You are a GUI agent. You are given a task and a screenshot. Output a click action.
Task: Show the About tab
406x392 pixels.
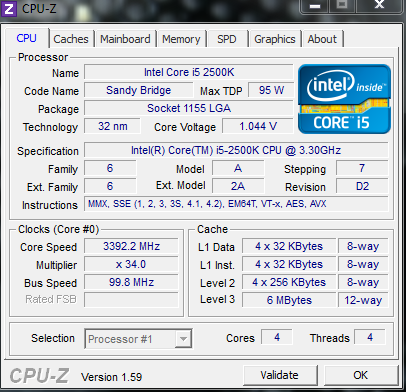322,39
